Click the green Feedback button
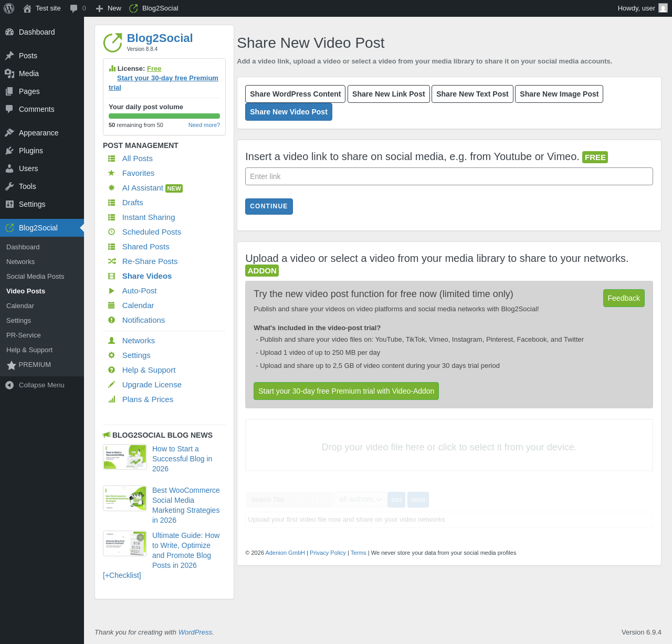This screenshot has width=672, height=644. click(x=624, y=298)
